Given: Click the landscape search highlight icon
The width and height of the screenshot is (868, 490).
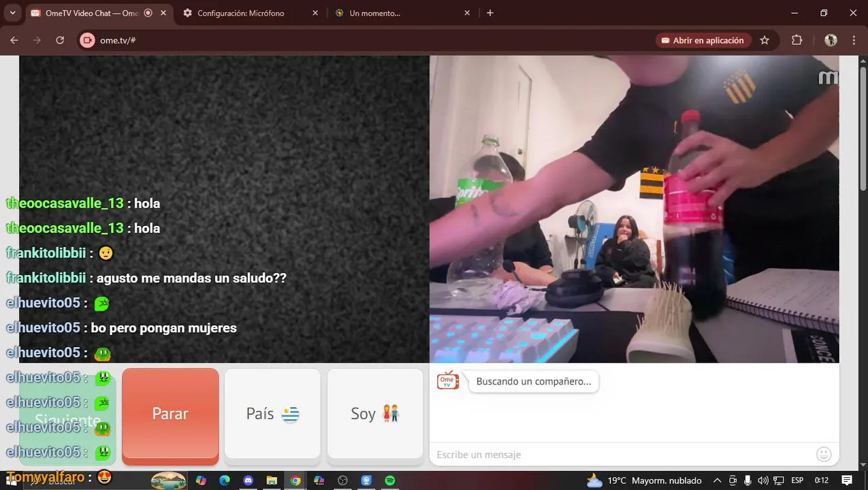Looking at the screenshot, I should 169,480.
